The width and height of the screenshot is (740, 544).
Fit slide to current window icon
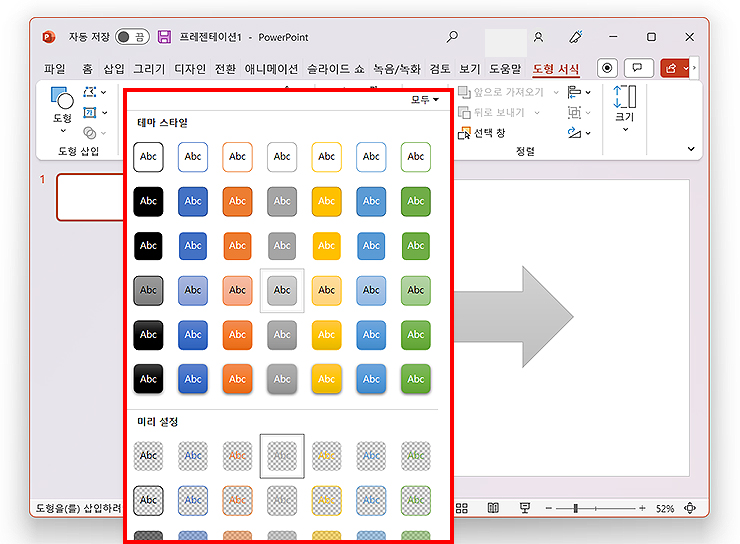coord(690,508)
